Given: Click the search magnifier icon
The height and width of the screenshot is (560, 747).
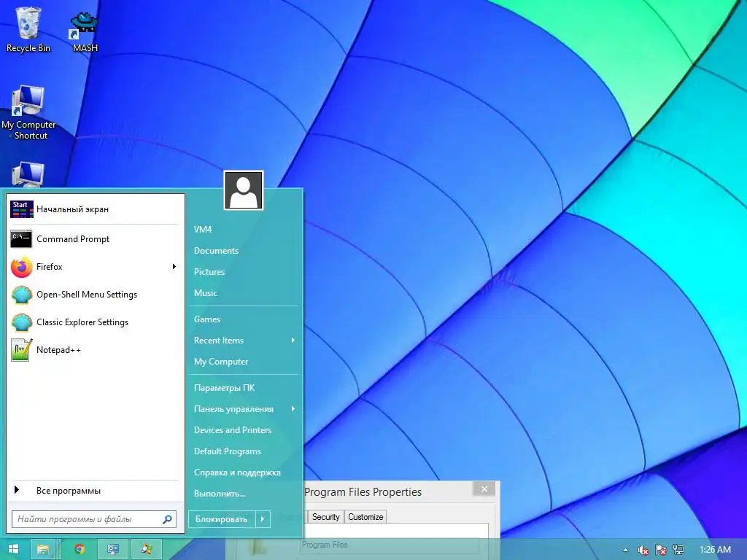Looking at the screenshot, I should (167, 519).
